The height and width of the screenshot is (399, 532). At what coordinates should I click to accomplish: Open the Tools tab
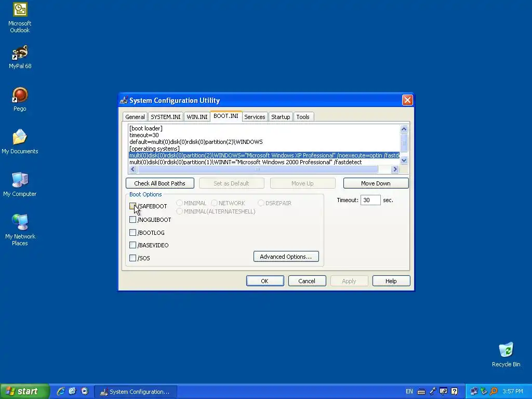tap(303, 117)
